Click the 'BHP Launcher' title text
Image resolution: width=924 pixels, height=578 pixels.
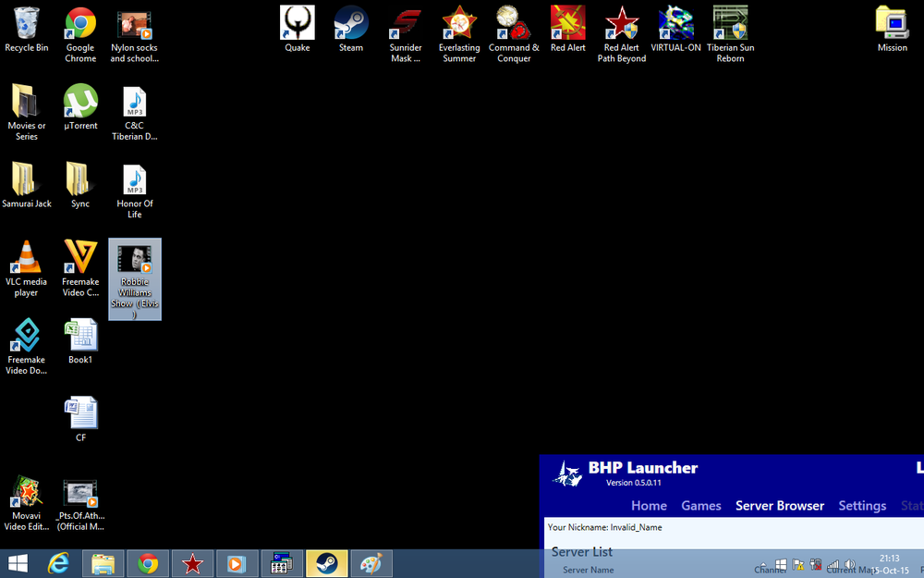(643, 468)
